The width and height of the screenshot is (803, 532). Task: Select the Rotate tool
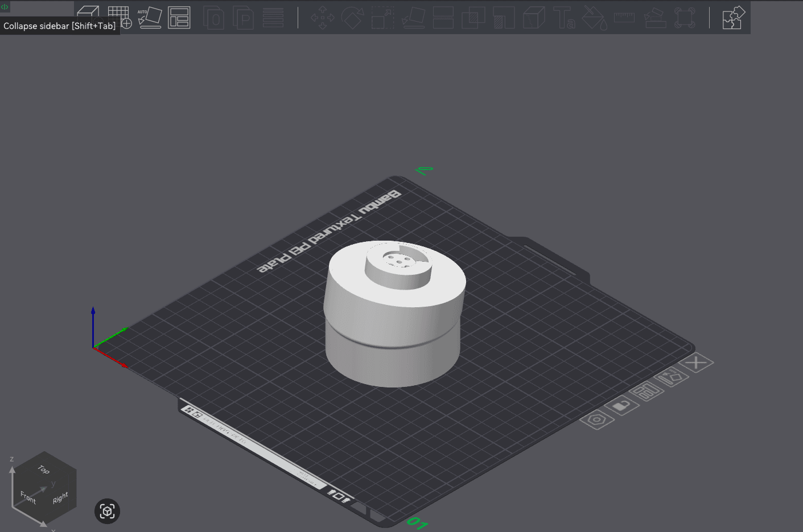[x=351, y=18]
